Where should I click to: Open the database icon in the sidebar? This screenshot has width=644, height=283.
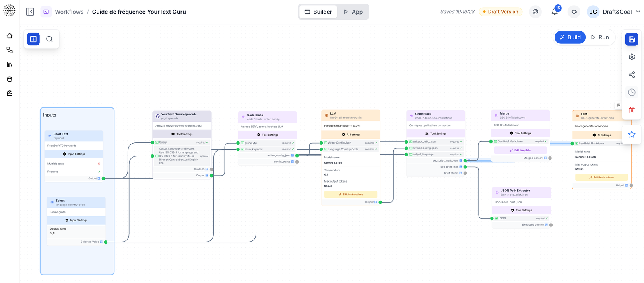point(10,79)
